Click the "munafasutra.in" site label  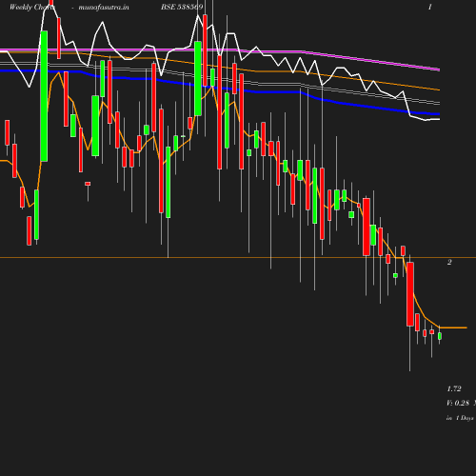click(x=104, y=8)
